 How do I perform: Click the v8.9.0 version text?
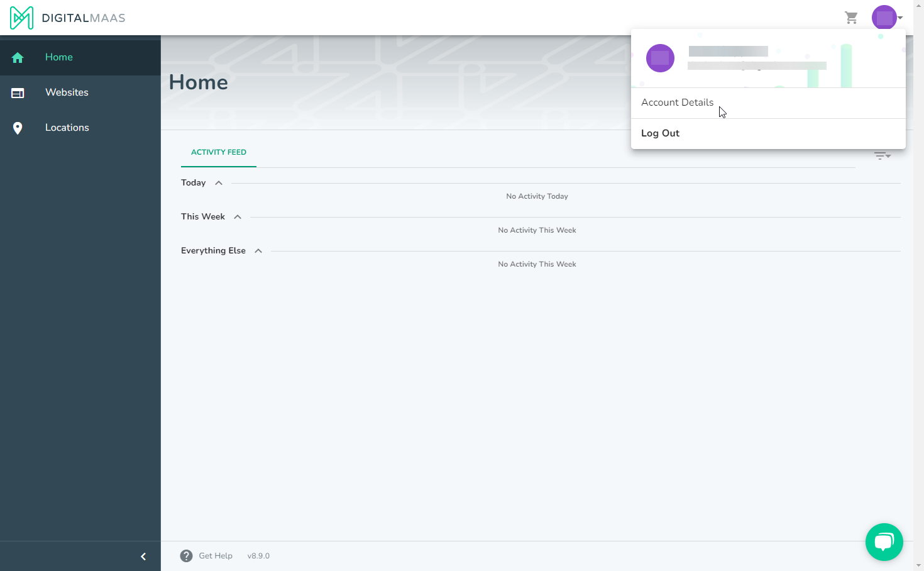pyautogui.click(x=258, y=555)
